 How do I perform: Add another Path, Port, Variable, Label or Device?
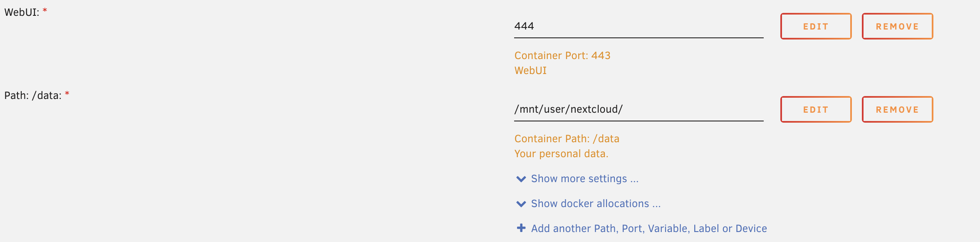pos(649,228)
